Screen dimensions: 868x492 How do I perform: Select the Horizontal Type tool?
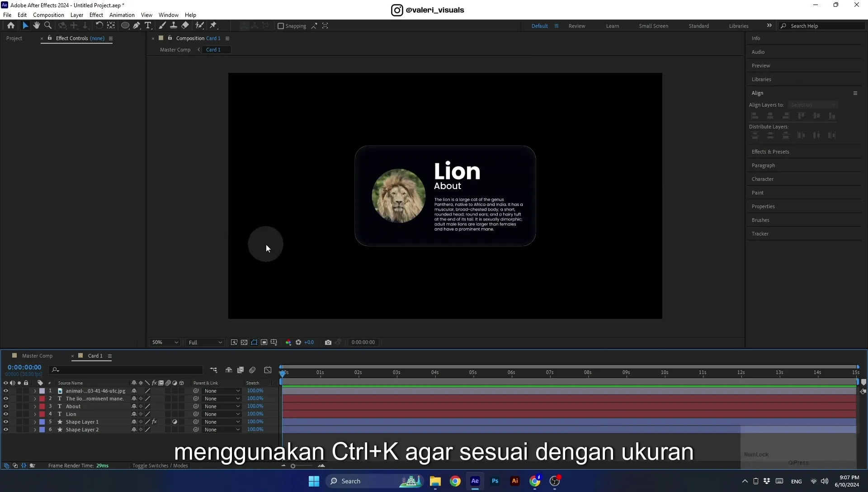point(148,26)
